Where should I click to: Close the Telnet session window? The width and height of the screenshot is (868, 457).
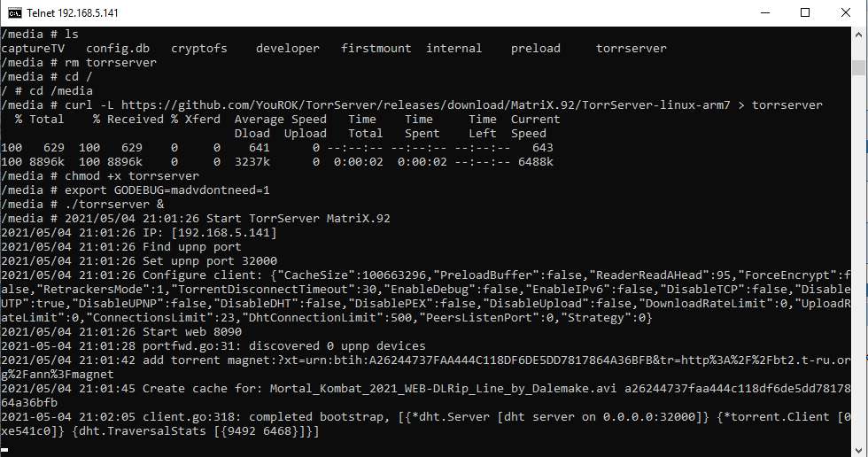846,12
